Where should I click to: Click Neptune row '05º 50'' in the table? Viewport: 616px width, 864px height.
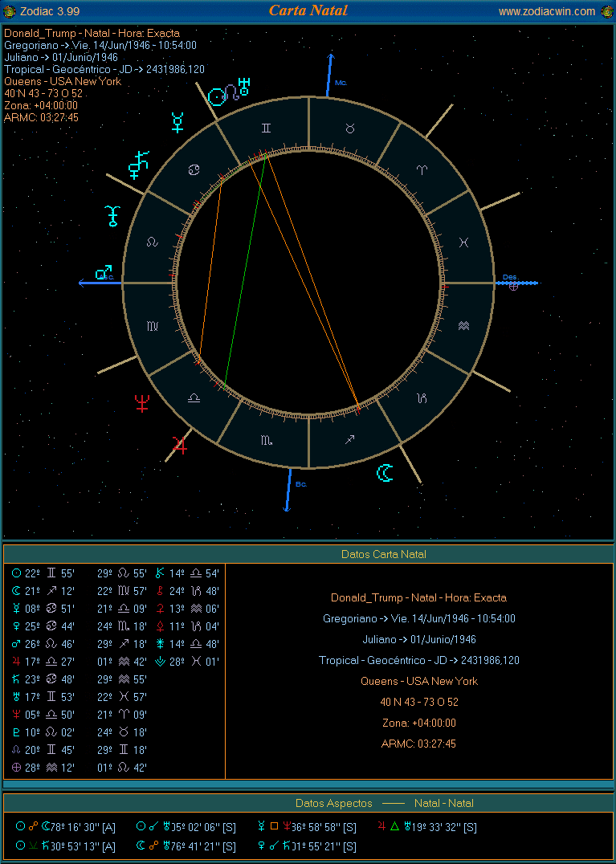point(43,715)
